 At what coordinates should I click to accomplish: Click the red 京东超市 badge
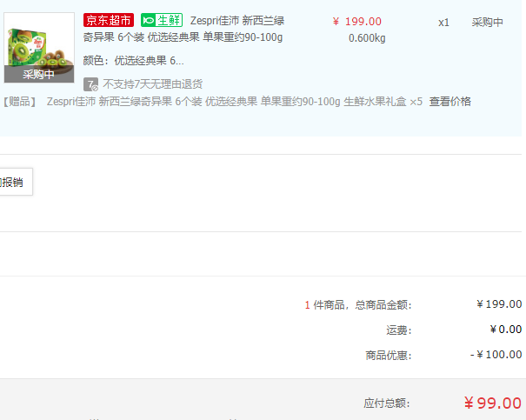click(109, 20)
